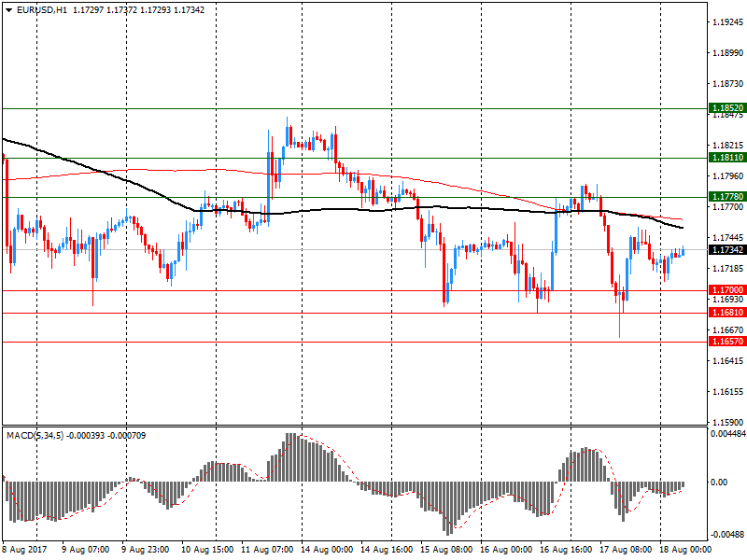
Task: Click the 16 Aug 00:00 time axis label
Action: [506, 550]
